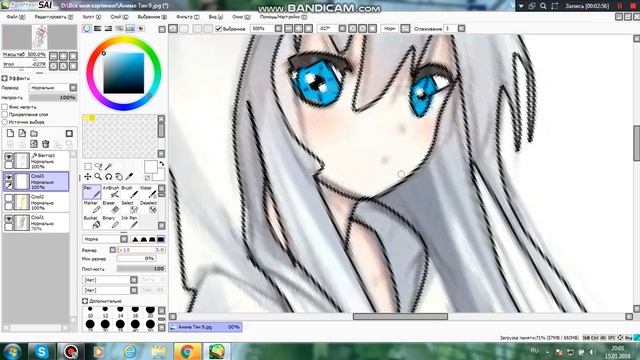Select the Bucket fill tool
640x360 pixels.
(x=91, y=222)
